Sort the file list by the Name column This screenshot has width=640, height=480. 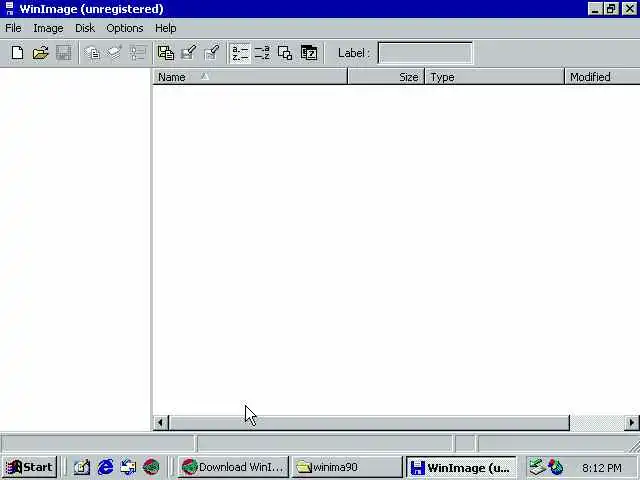(250, 77)
